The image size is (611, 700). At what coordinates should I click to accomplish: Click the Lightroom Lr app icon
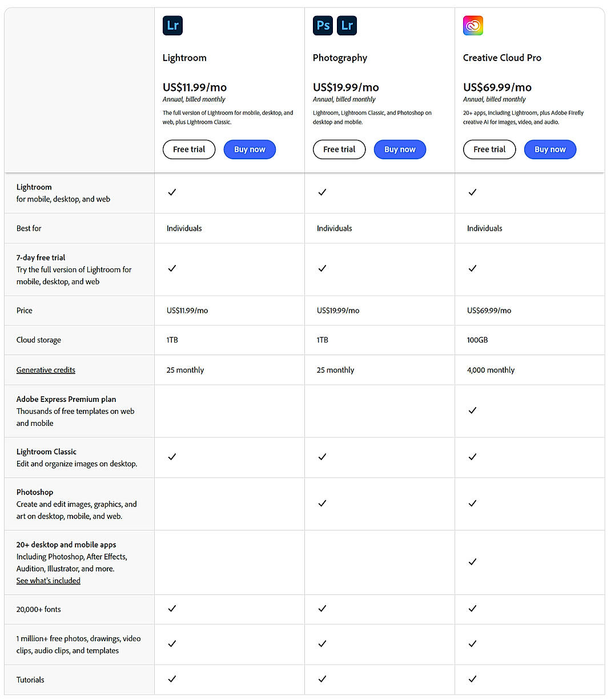click(x=172, y=25)
